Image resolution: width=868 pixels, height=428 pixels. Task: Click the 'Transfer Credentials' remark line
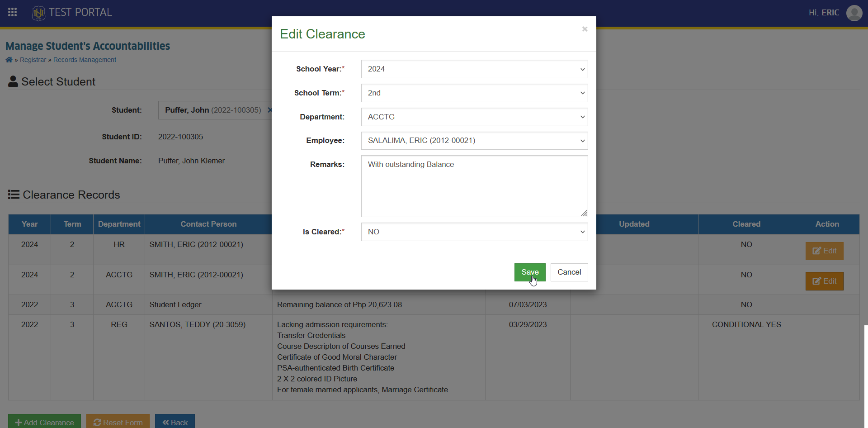click(311, 336)
